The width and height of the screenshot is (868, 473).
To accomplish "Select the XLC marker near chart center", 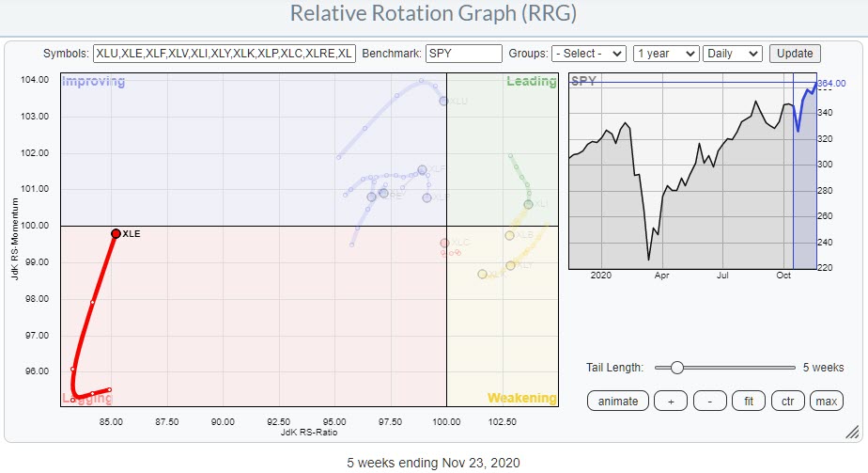I will tap(444, 243).
